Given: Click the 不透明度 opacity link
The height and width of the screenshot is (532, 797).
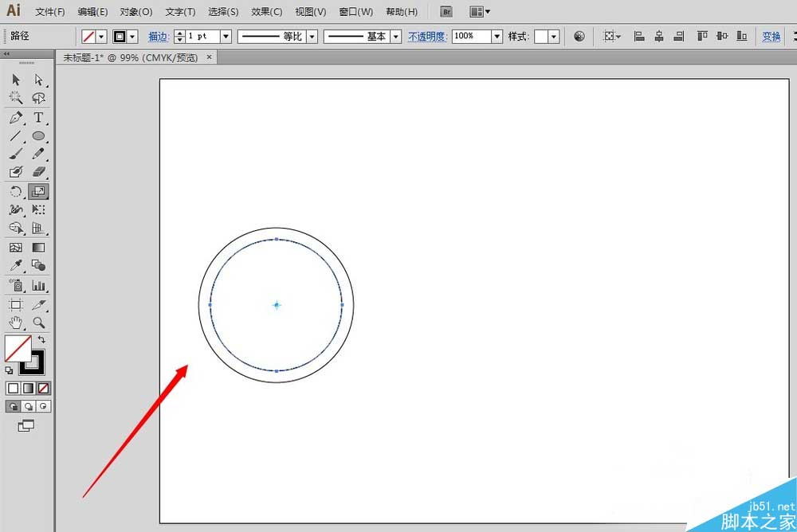Looking at the screenshot, I should (427, 37).
